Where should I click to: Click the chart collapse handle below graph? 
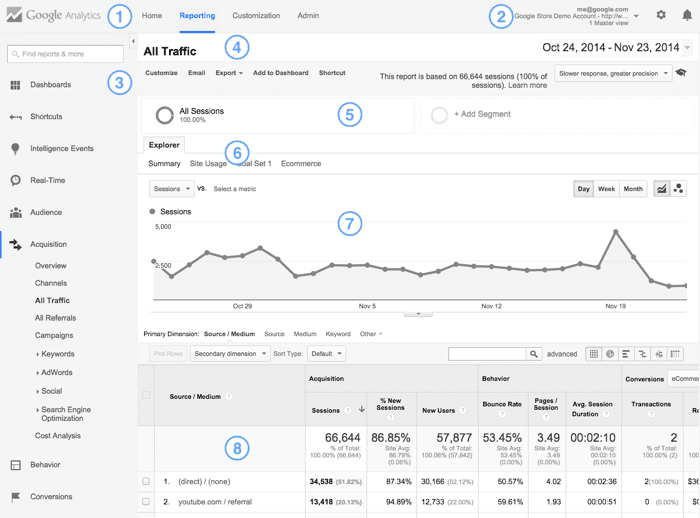418,314
